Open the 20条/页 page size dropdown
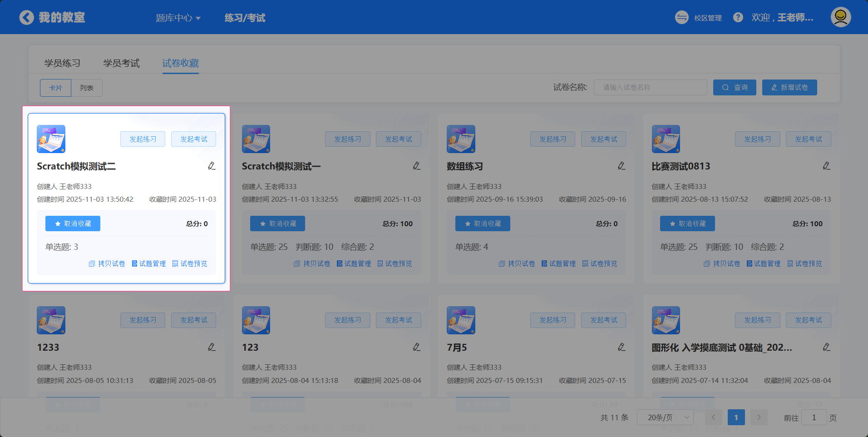This screenshot has width=868, height=437. (x=666, y=417)
